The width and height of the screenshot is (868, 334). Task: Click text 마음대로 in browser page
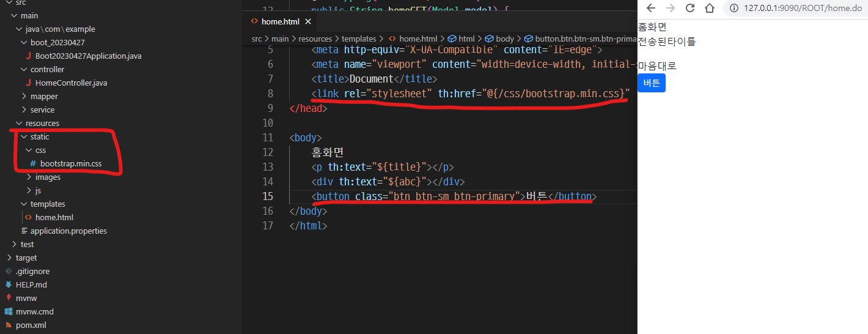point(657,65)
